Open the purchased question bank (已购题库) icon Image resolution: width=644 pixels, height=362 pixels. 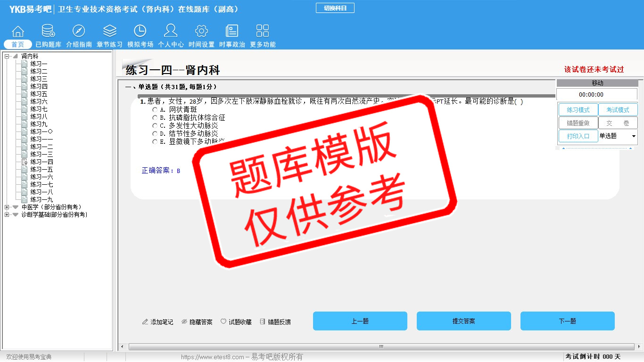[48, 32]
